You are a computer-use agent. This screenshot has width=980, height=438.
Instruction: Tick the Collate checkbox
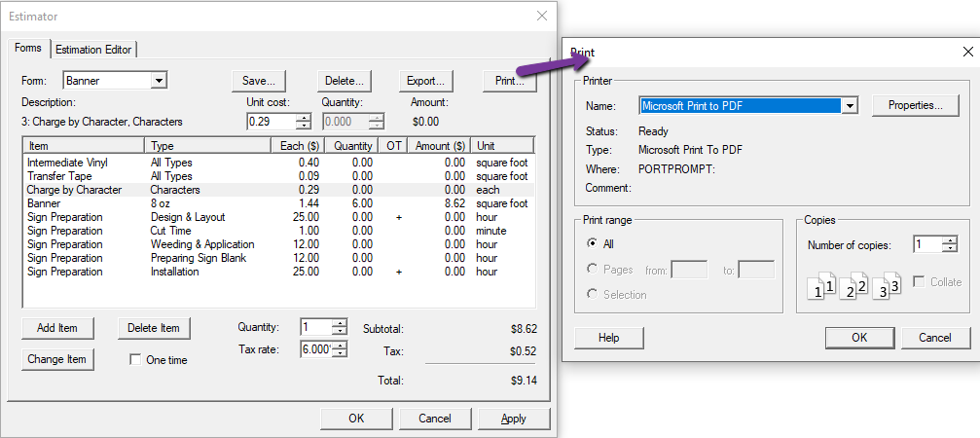click(919, 282)
